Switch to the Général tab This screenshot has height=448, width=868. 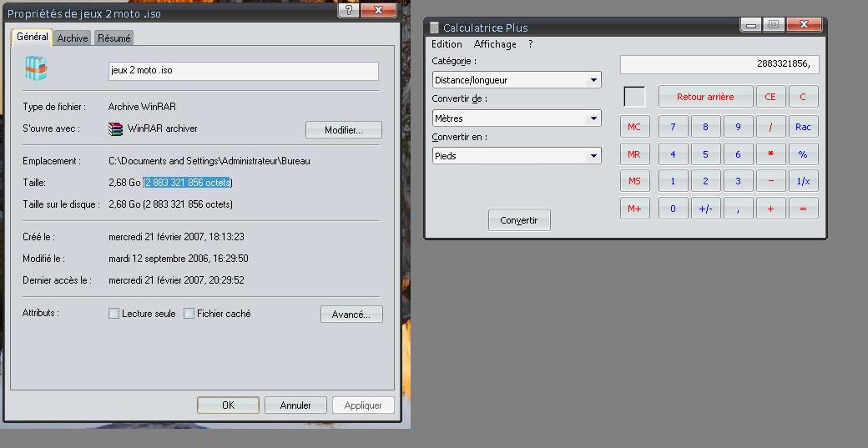click(x=32, y=37)
